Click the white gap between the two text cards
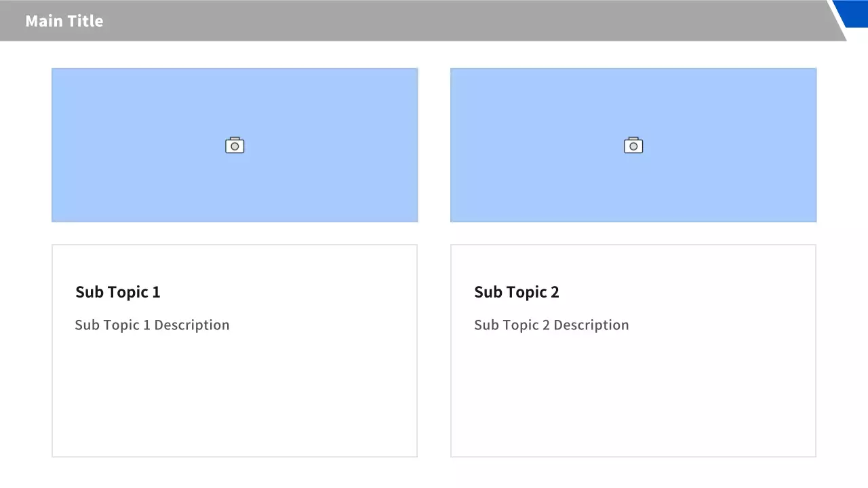The image size is (868, 488). pyautogui.click(x=434, y=350)
